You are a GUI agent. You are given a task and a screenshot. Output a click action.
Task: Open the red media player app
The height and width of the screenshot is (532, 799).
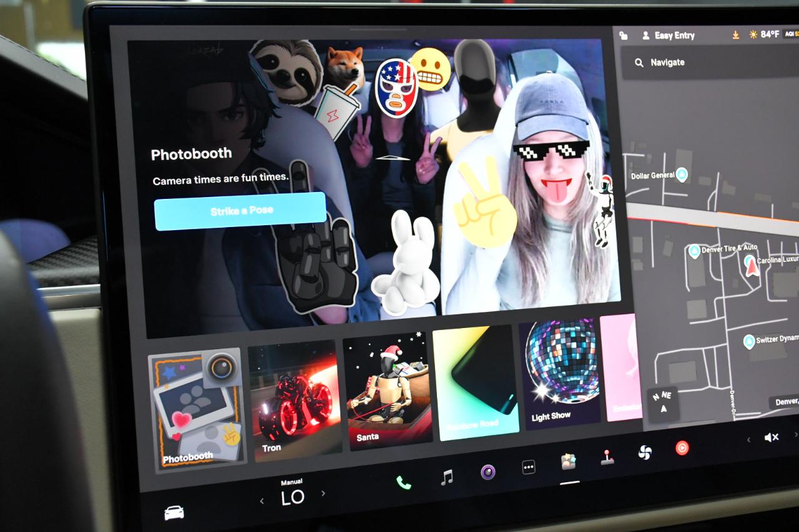(x=682, y=447)
